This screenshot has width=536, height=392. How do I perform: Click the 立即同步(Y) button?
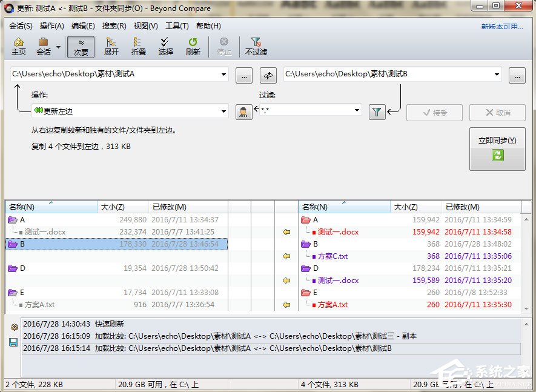[497, 148]
